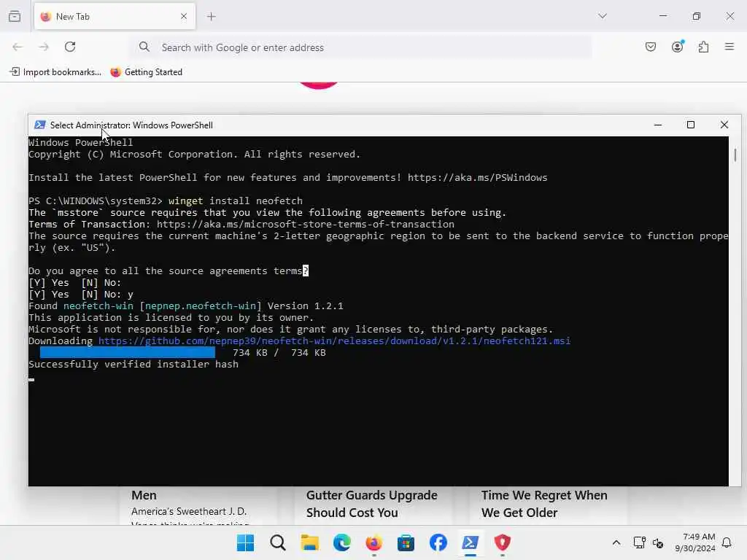Click the PowerShell vertical scrollbar thumb
This screenshot has width=747, height=560.
735,155
